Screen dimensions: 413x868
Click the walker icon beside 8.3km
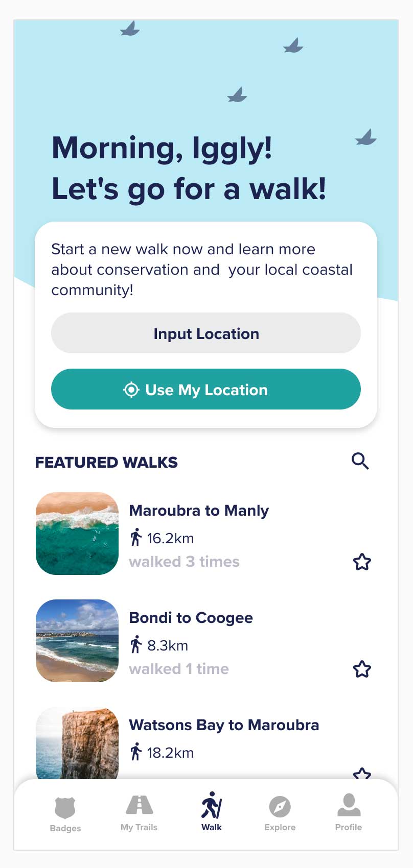tap(135, 645)
